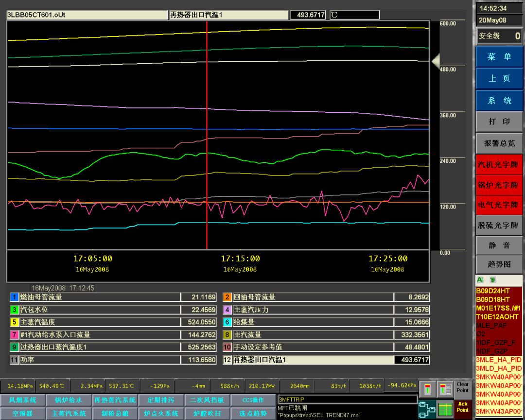Open 主蒸汽系统 page
The image size is (525, 420).
pyautogui.click(x=69, y=414)
